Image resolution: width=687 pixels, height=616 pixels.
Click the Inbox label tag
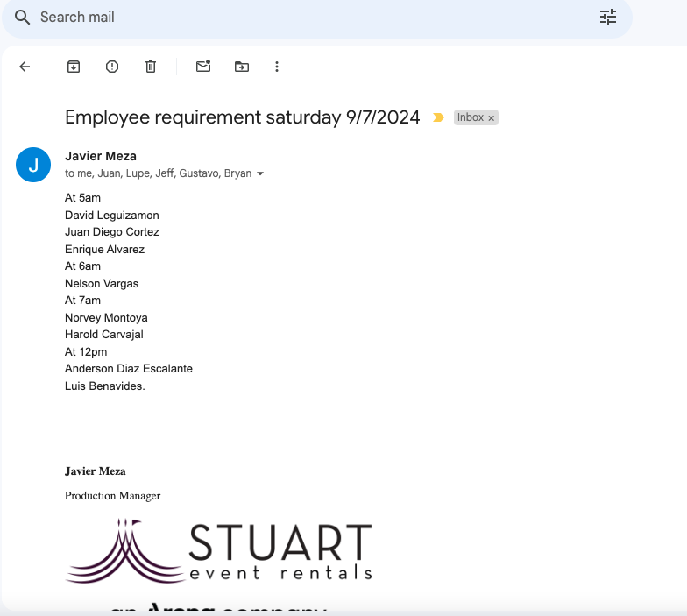pos(471,117)
